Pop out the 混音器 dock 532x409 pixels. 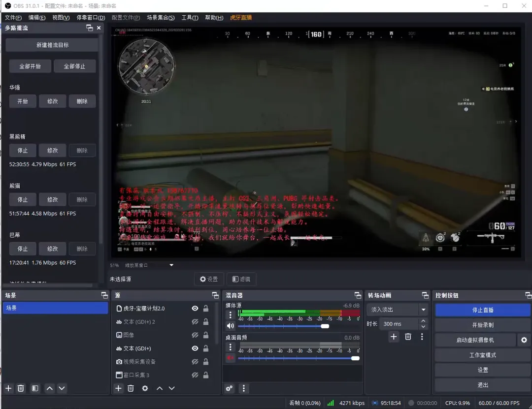[x=358, y=295]
